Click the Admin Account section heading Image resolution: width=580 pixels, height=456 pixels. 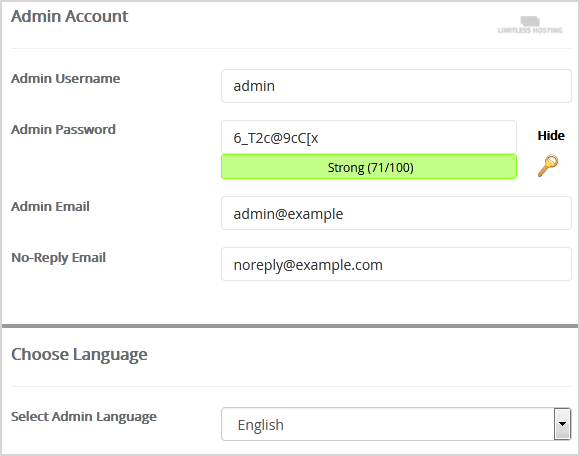[70, 16]
